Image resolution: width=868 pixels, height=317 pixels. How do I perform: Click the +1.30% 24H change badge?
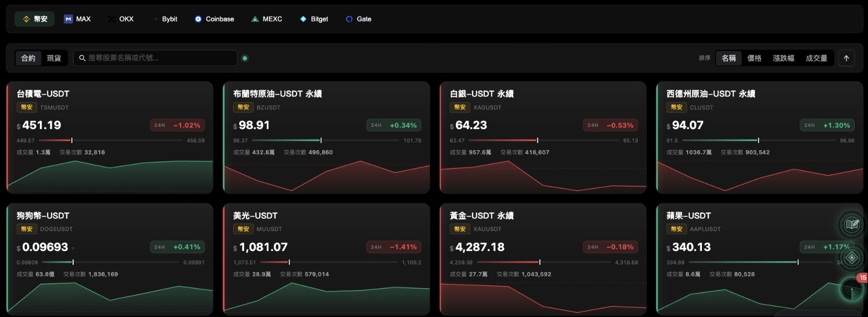(827, 125)
